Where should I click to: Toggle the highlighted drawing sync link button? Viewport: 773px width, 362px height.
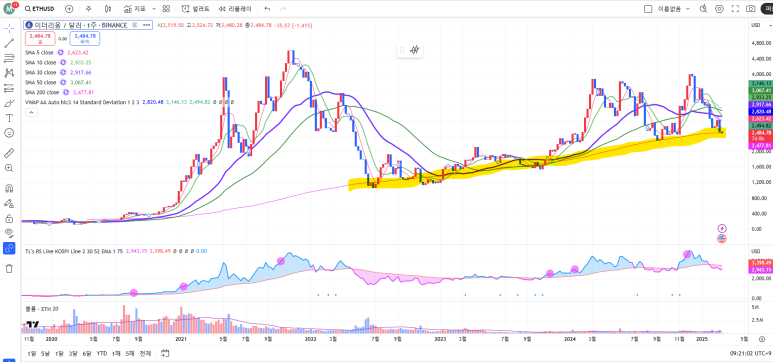pos(9,249)
